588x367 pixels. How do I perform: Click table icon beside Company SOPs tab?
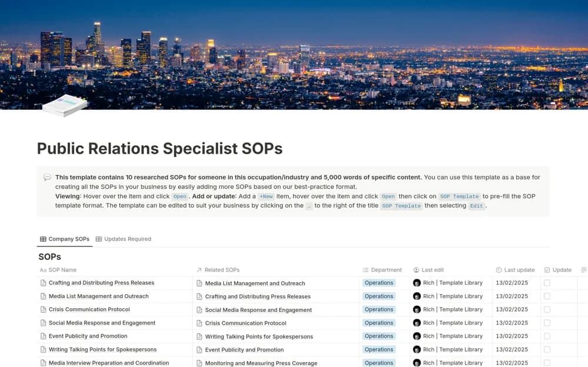(x=43, y=239)
